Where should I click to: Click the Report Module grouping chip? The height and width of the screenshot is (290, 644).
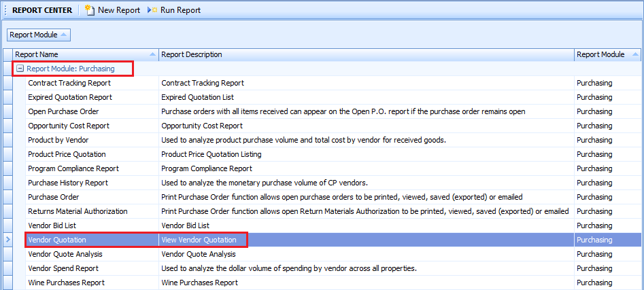pyautogui.click(x=39, y=35)
